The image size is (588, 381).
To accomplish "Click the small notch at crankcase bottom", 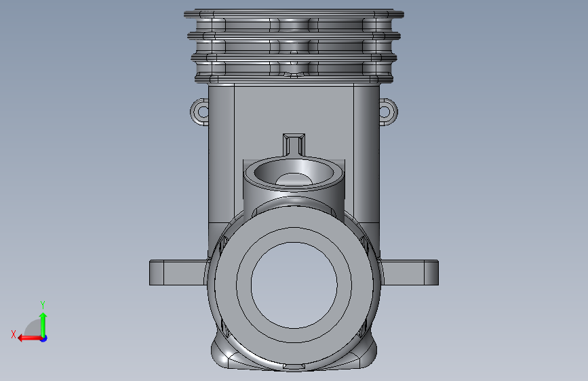I will (294, 366).
